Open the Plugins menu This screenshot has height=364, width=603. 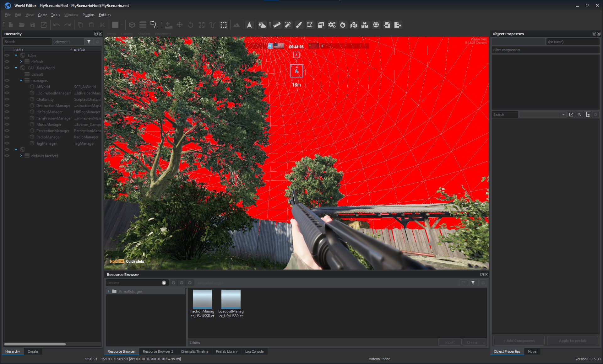[88, 15]
